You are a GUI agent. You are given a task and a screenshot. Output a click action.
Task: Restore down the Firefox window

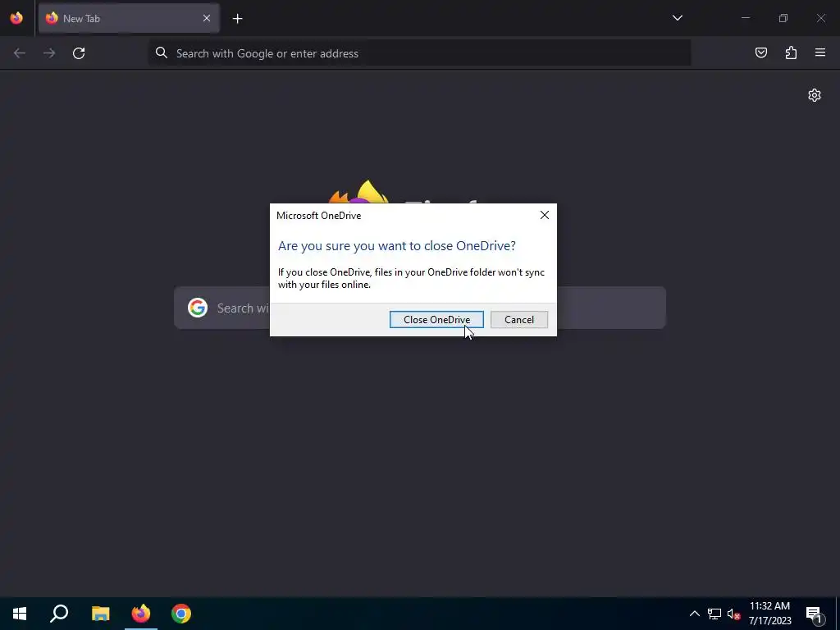click(783, 18)
